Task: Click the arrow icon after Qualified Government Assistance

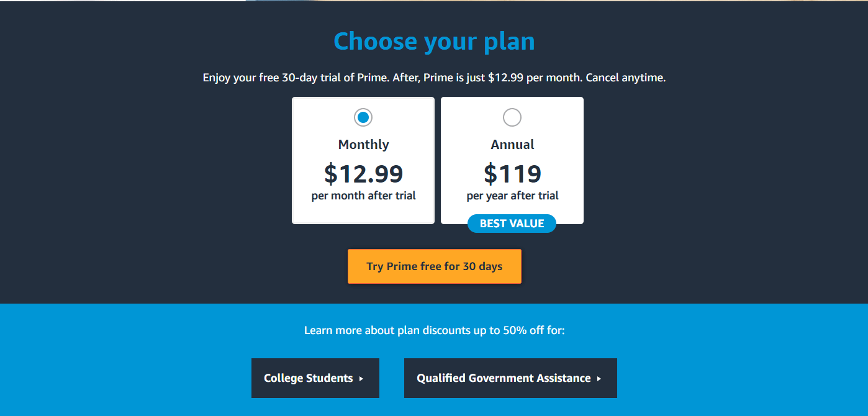Action: click(x=599, y=379)
